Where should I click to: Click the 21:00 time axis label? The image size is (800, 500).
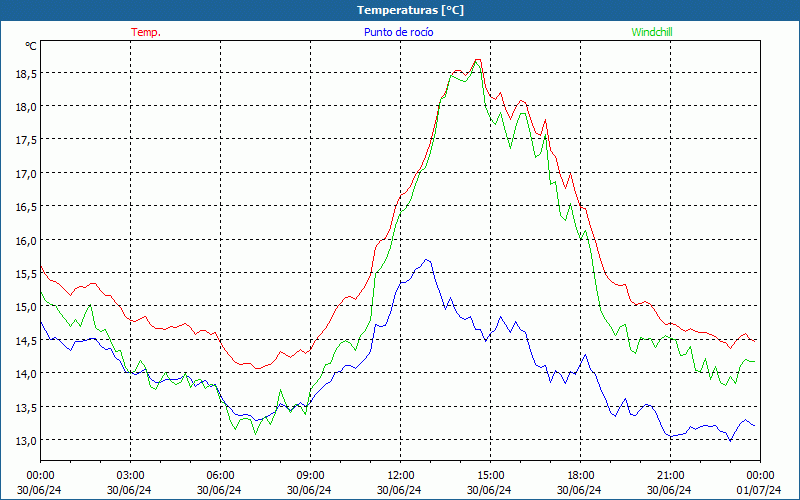[x=670, y=475]
